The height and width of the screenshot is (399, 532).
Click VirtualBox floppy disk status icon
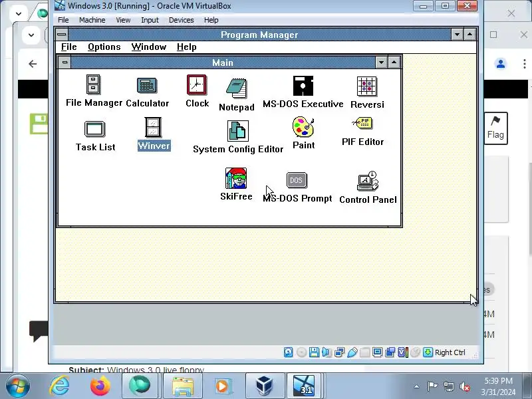[x=314, y=352]
